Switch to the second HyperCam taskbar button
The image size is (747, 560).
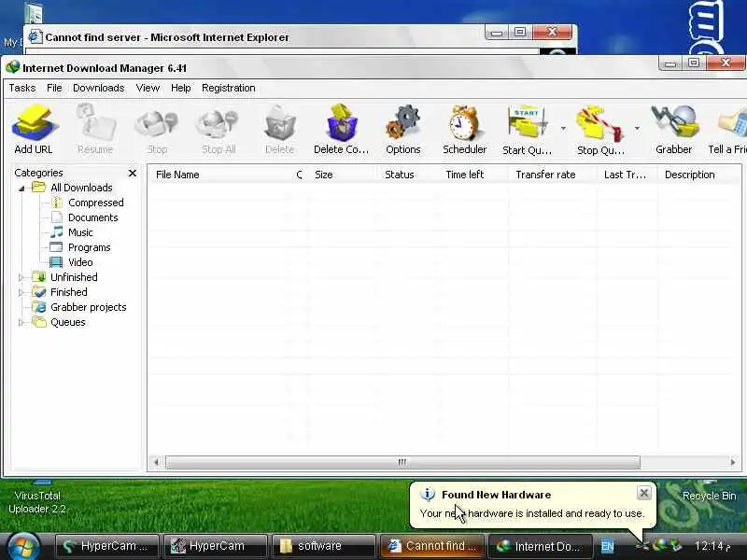coord(215,546)
